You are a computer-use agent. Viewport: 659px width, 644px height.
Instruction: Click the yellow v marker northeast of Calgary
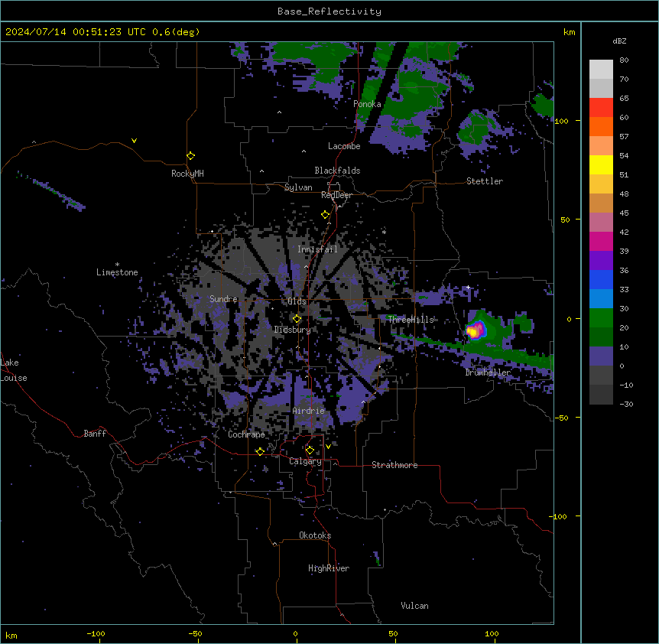[328, 447]
